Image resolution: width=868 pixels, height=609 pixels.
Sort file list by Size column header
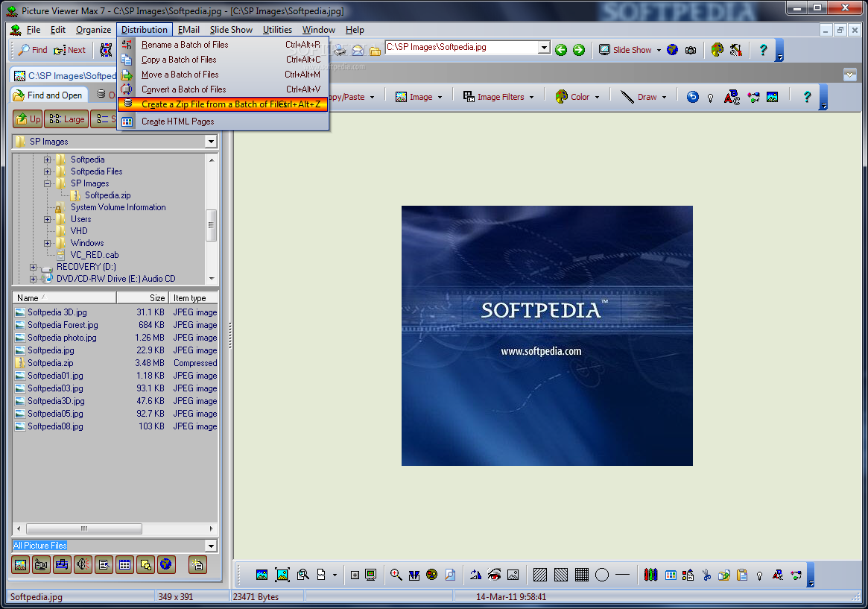coord(142,298)
